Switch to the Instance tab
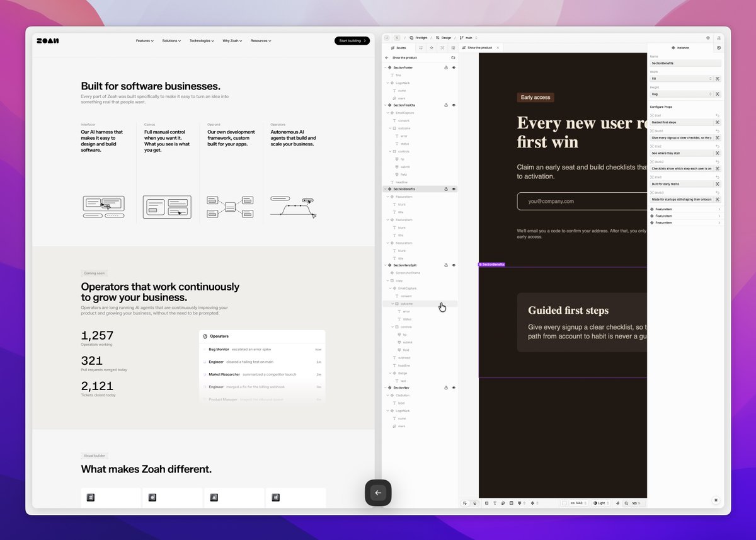Screen dimensions: 756x540 point(680,48)
